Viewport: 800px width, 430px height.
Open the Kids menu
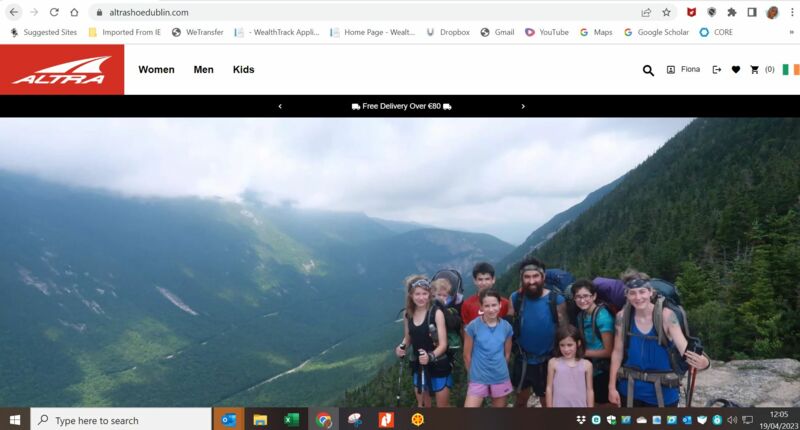[x=243, y=69]
